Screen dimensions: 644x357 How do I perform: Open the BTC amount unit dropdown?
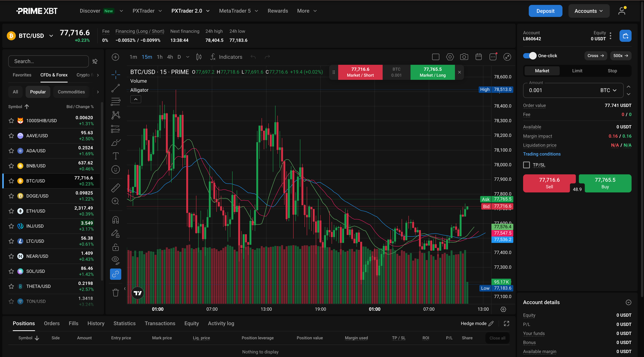608,90
